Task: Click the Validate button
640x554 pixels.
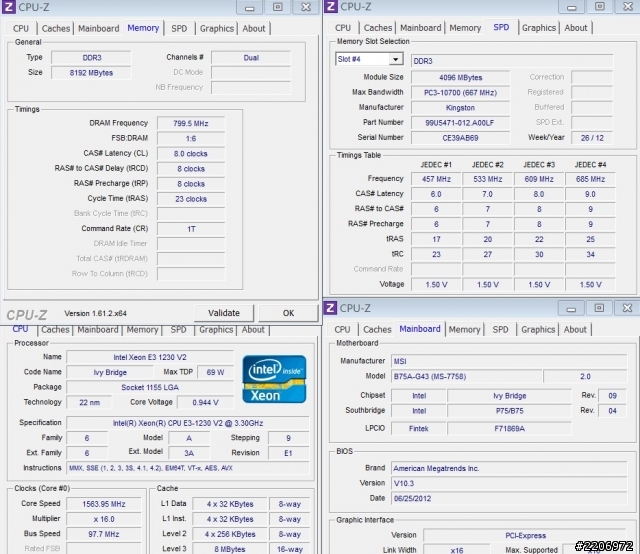Action: coord(224,313)
